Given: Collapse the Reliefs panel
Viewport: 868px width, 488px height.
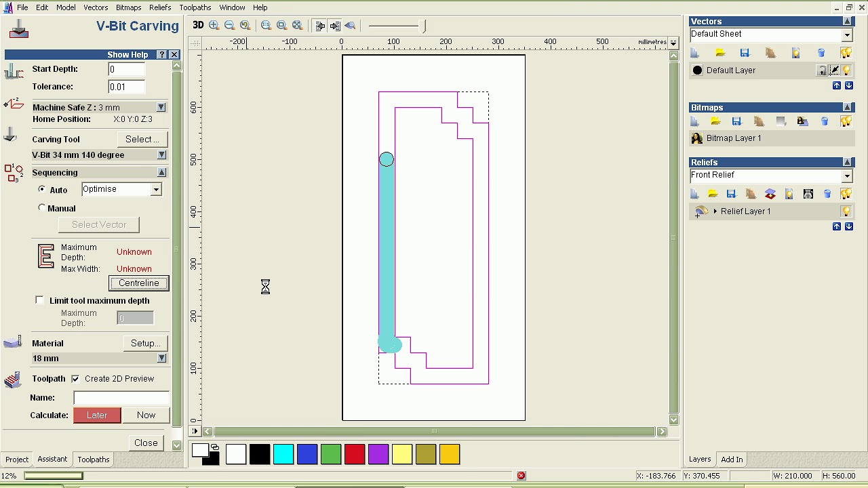Looking at the screenshot, I should tap(847, 162).
